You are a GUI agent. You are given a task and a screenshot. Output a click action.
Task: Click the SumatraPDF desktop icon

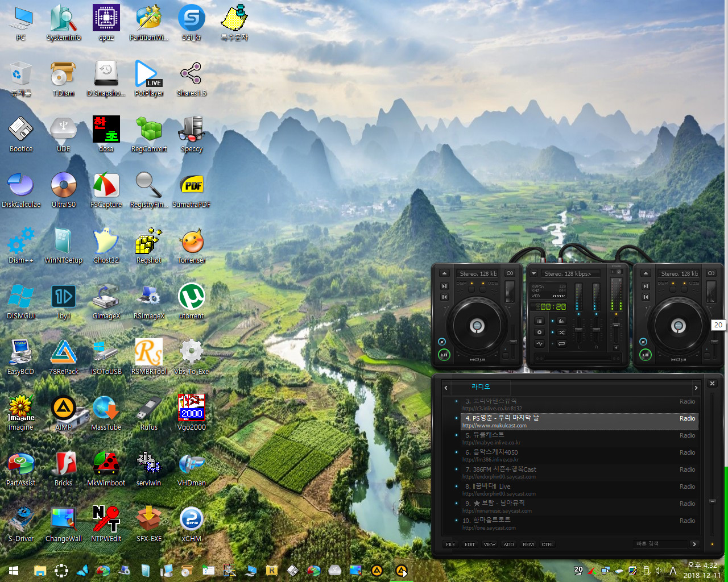coord(191,190)
